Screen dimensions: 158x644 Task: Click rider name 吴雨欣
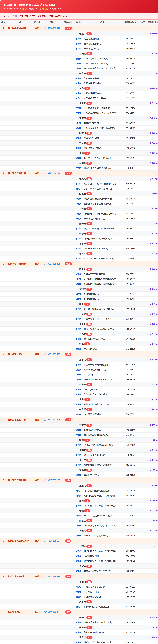[83, 582]
